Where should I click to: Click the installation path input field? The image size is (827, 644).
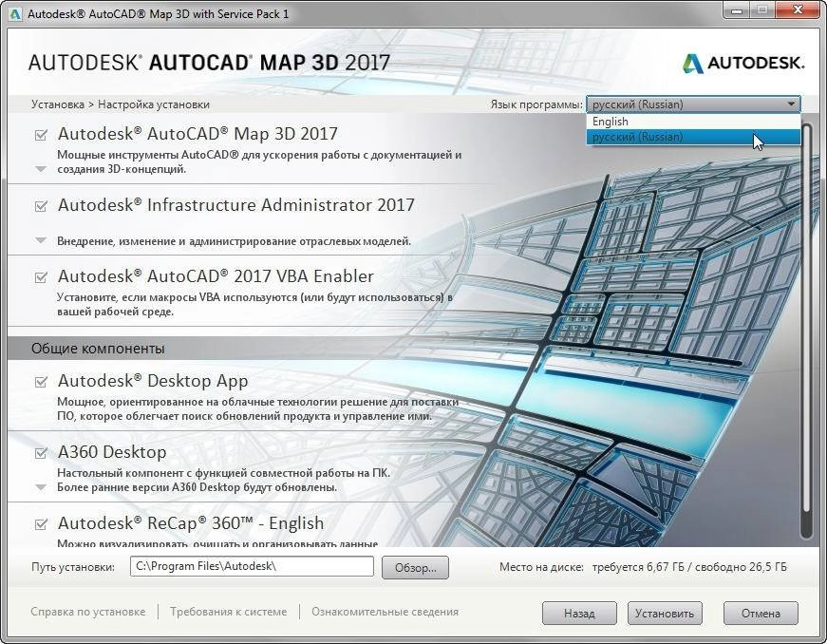click(x=253, y=566)
